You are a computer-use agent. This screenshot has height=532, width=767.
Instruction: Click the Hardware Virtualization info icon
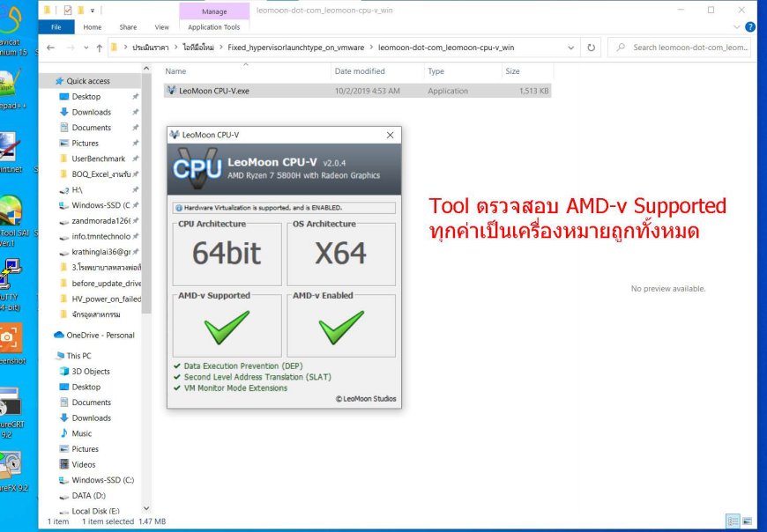[179, 208]
